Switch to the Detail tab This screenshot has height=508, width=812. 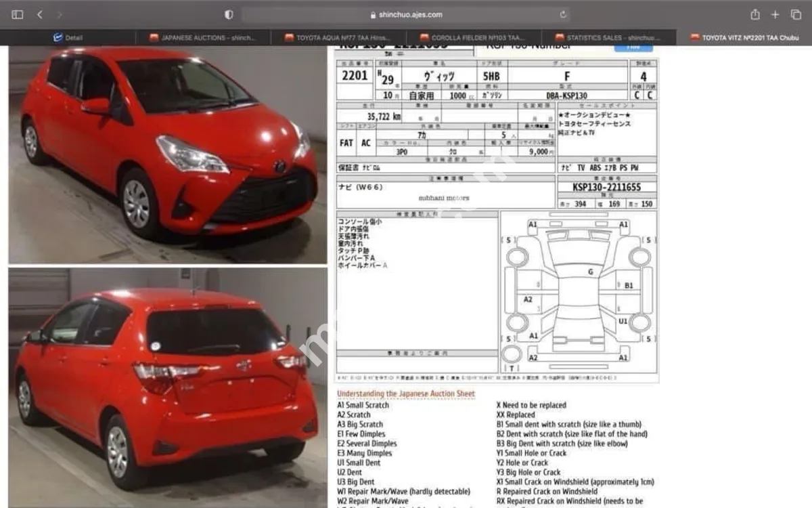[68, 38]
